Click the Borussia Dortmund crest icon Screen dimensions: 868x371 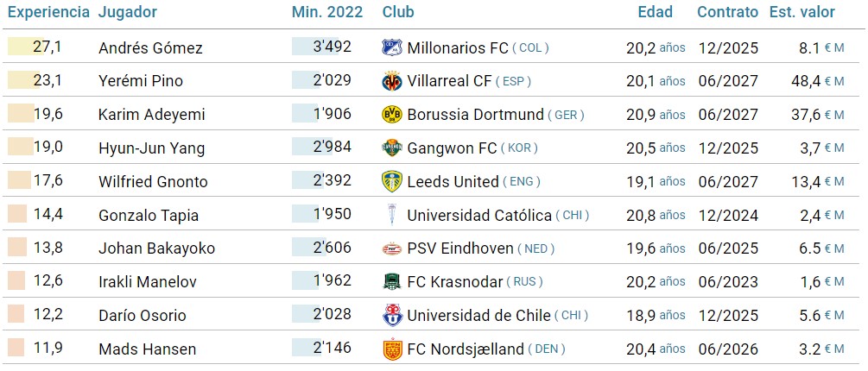tap(392, 115)
